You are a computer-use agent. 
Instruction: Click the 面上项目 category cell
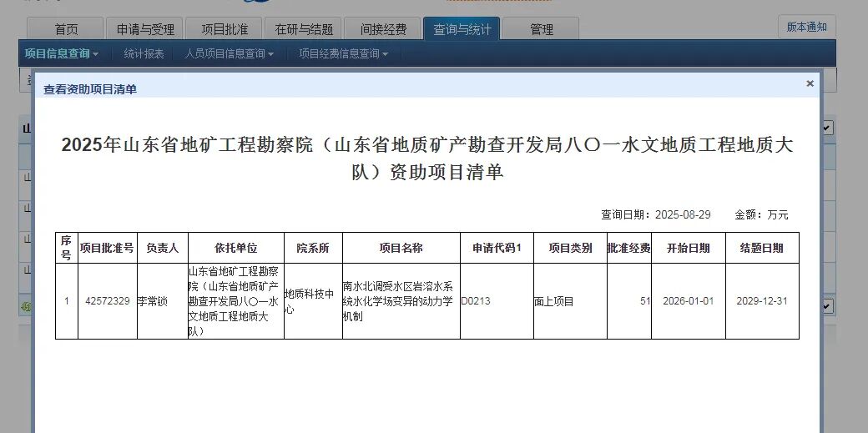click(570, 301)
